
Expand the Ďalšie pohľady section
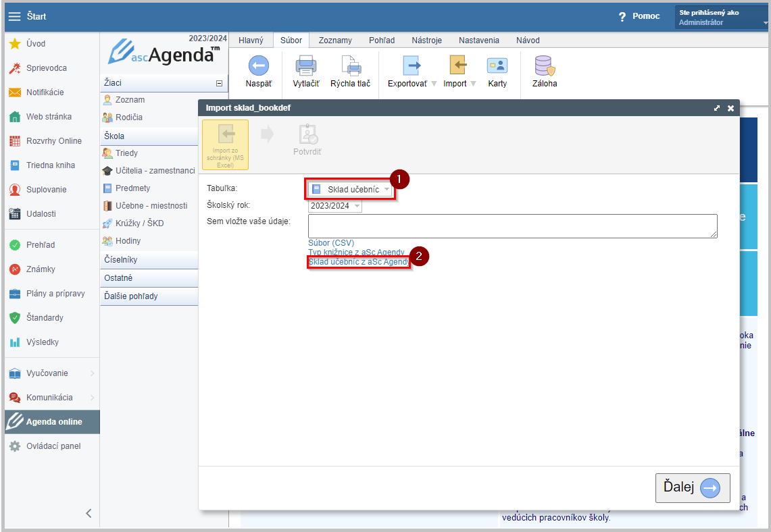point(149,296)
